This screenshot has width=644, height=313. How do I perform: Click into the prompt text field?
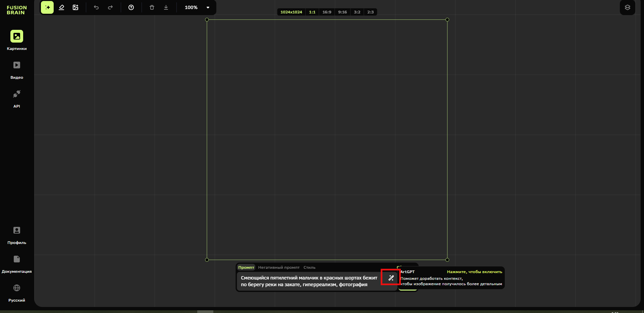[x=309, y=281]
